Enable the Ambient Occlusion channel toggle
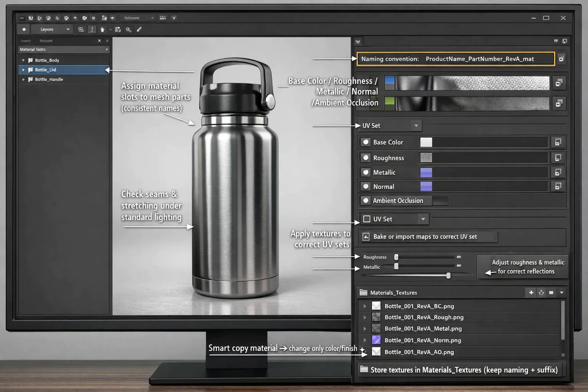The width and height of the screenshot is (588, 392). (x=366, y=200)
